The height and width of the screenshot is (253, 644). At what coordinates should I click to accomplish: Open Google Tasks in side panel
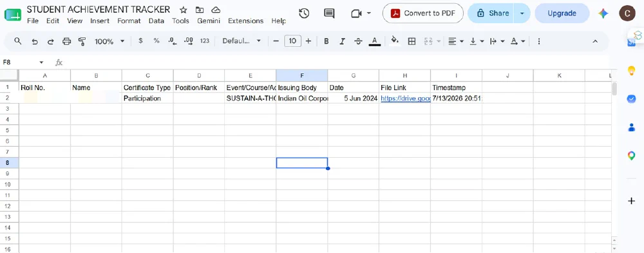point(632,99)
